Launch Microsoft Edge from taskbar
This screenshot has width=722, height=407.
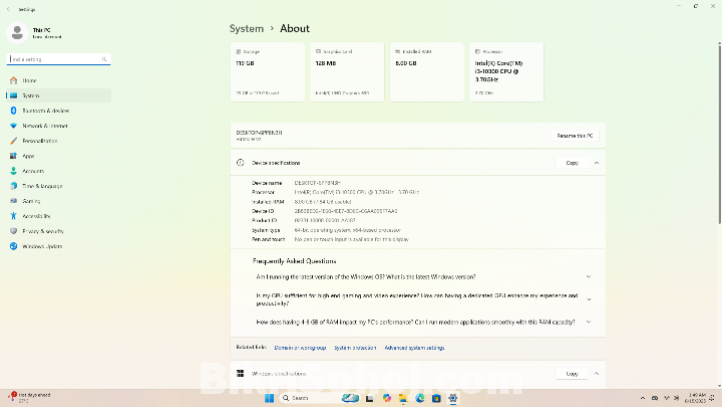pos(419,398)
